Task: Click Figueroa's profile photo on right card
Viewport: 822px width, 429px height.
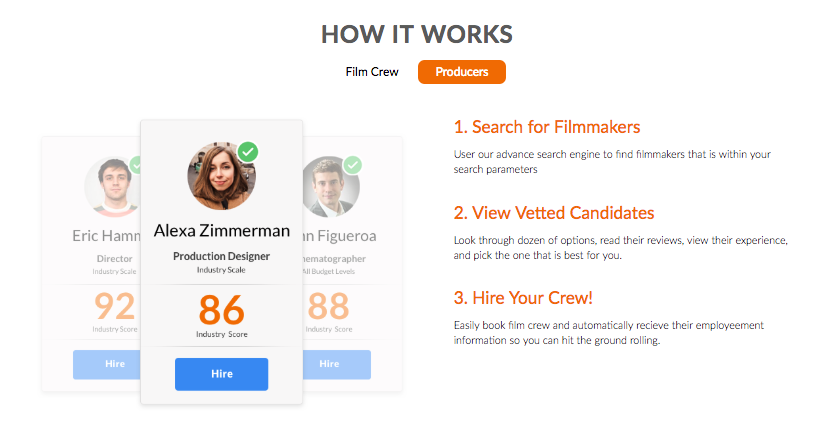Action: coord(326,186)
